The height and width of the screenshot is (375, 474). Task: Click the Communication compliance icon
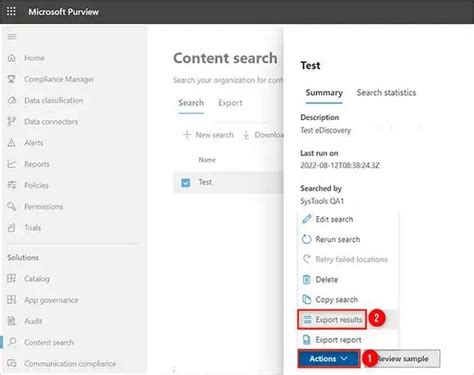(x=12, y=363)
